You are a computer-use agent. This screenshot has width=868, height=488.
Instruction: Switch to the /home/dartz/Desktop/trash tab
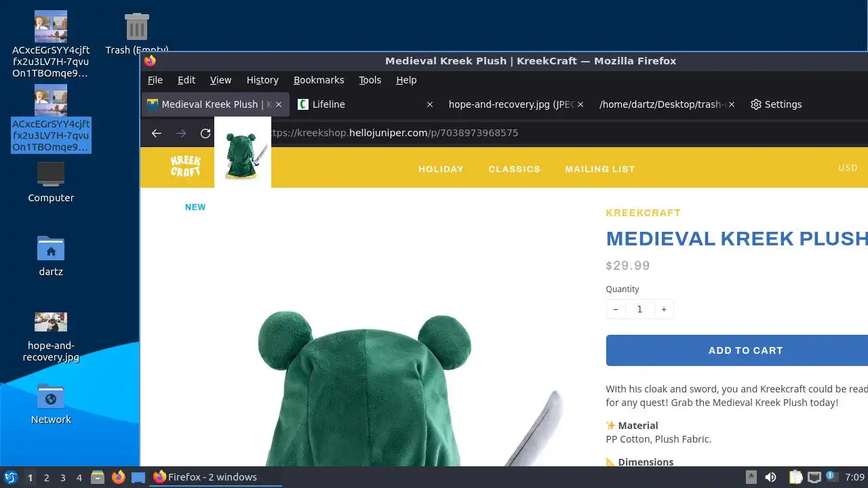pos(667,104)
